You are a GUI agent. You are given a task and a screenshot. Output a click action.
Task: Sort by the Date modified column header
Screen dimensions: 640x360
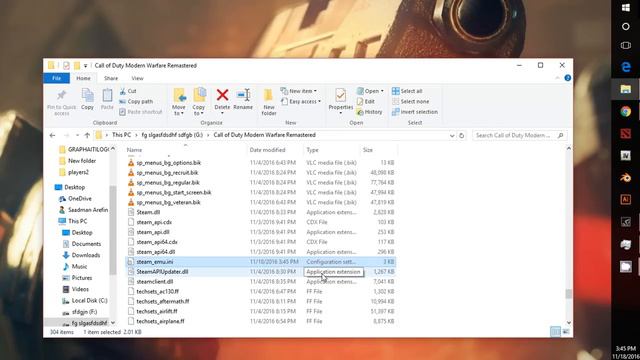267,150
